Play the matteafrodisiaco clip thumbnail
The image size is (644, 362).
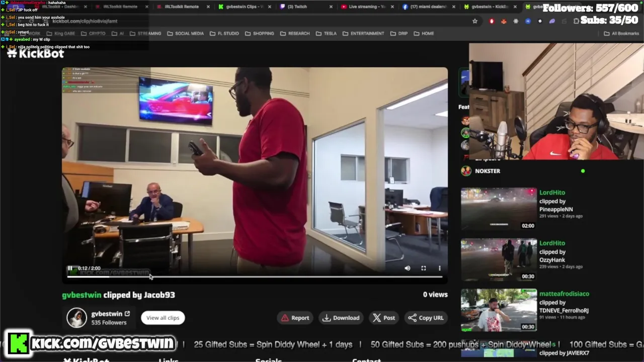tap(499, 310)
